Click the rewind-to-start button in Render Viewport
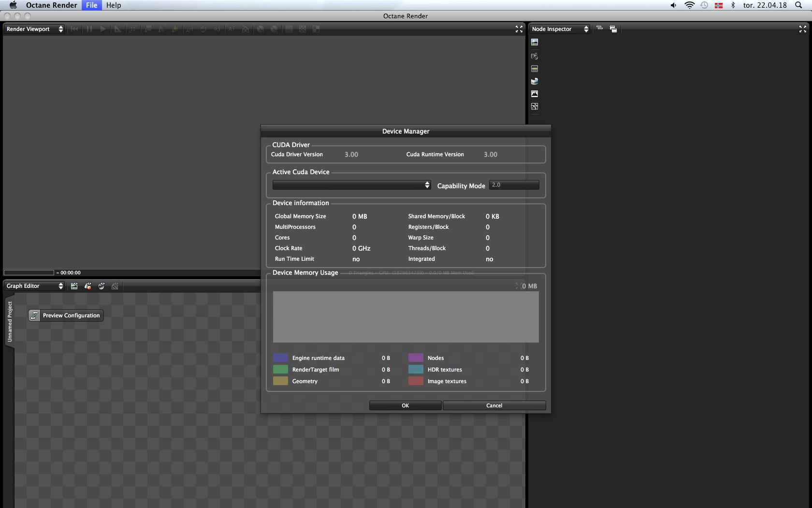812x508 pixels. 74,29
